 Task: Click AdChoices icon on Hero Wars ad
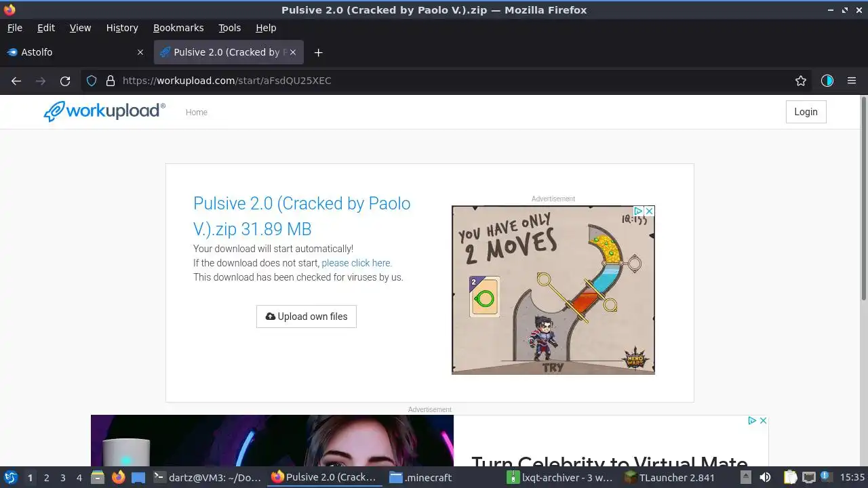click(638, 211)
